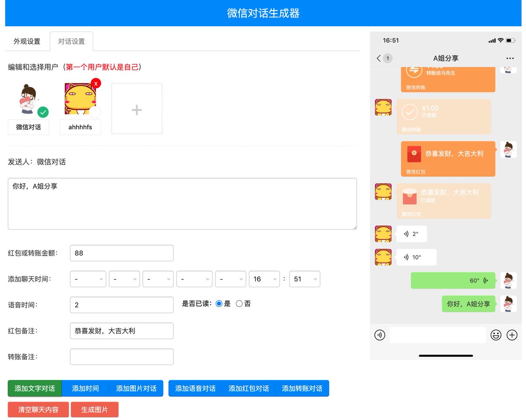The height and width of the screenshot is (420, 526).
Task: Tap the unread count badge 1
Action: [x=387, y=58]
